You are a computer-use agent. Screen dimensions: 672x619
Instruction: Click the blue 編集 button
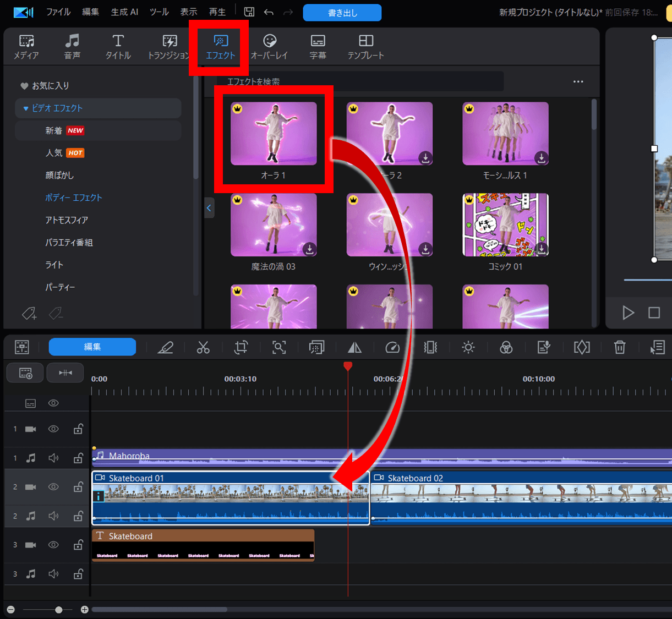tap(92, 347)
